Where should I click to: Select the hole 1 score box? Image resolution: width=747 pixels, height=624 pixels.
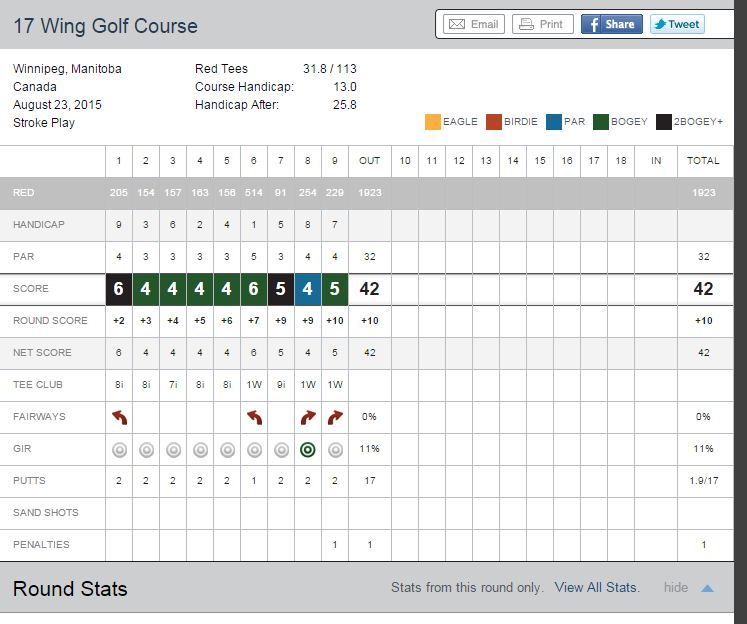(119, 289)
